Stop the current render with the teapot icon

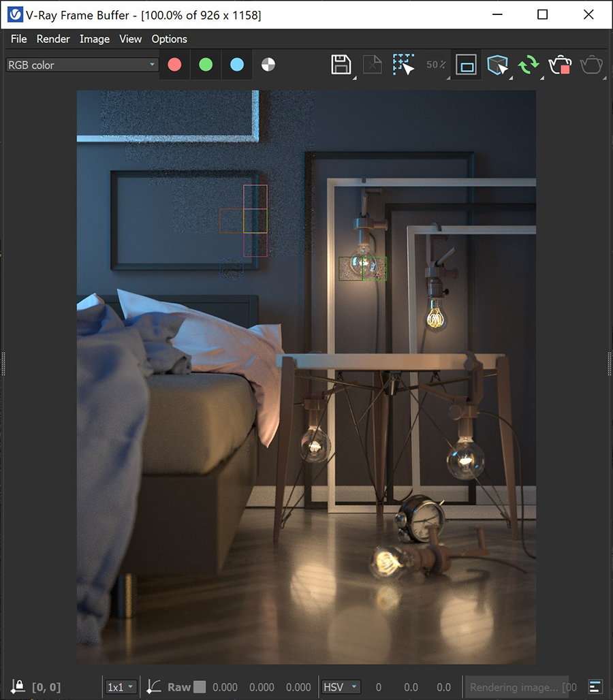pyautogui.click(x=559, y=64)
